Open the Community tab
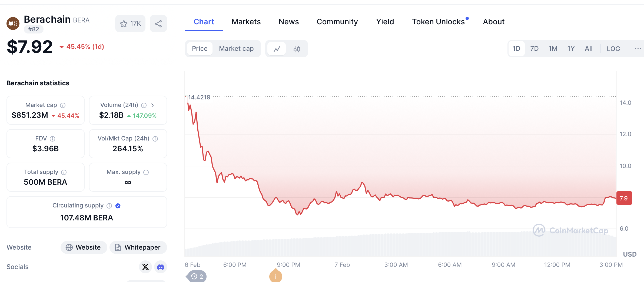Viewport: 644px width, 282px height. coord(337,22)
